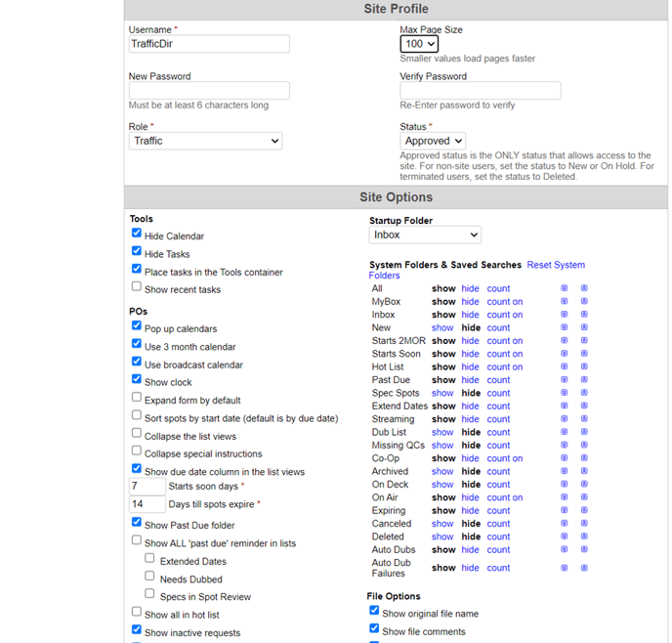Click first blue icon in Auto Dub Failures row
Image resolution: width=672 pixels, height=643 pixels.
coord(564,568)
